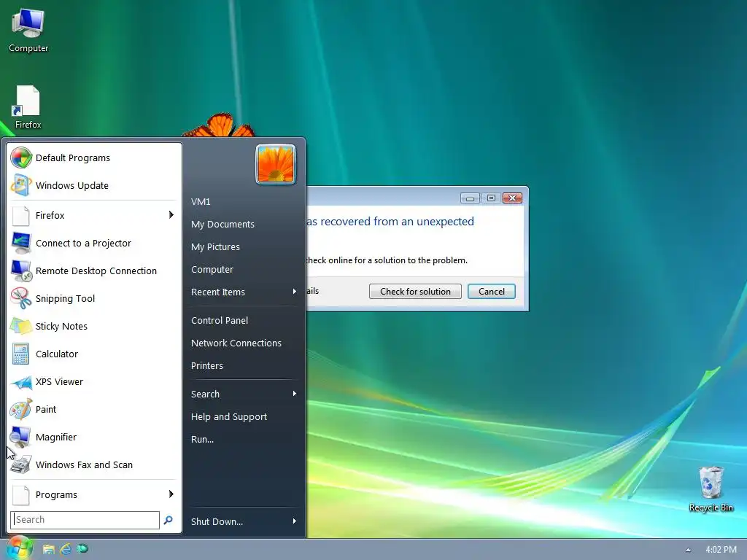Open Network Connections
Viewport: 747px width, 560px height.
pos(236,343)
